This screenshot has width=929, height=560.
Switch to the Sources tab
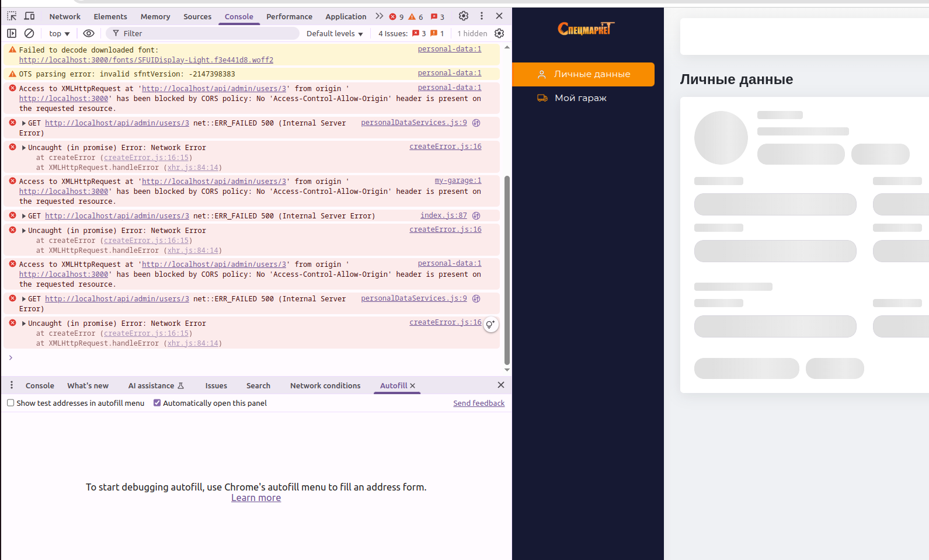(197, 16)
